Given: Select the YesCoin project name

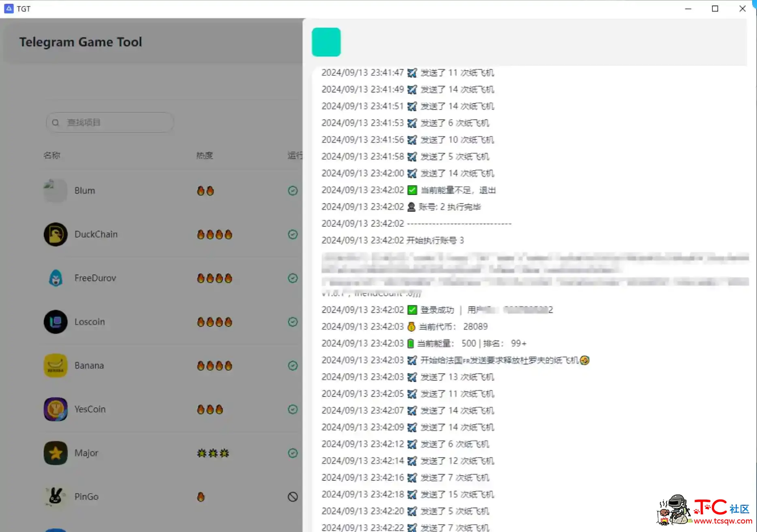Looking at the screenshot, I should pos(90,409).
